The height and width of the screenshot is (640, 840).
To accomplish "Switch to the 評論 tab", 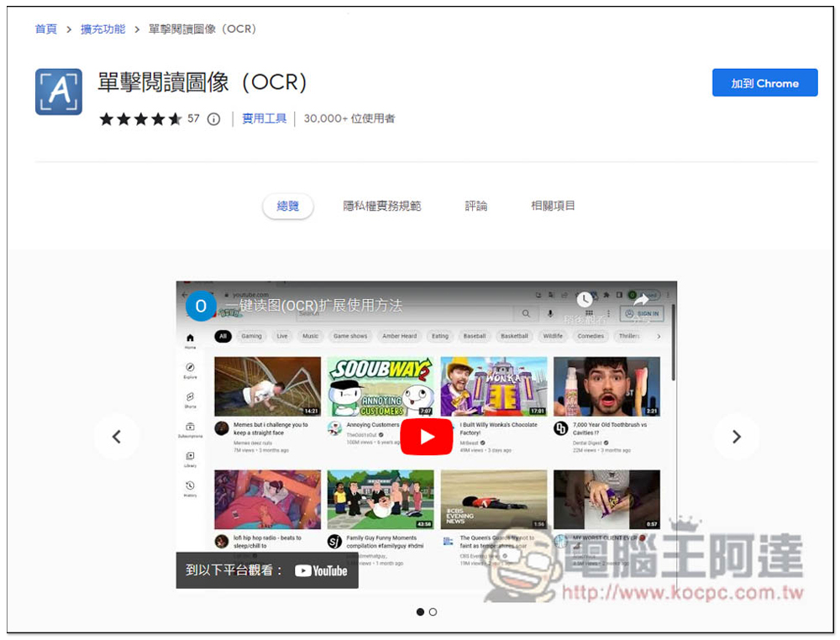I will pyautogui.click(x=475, y=206).
